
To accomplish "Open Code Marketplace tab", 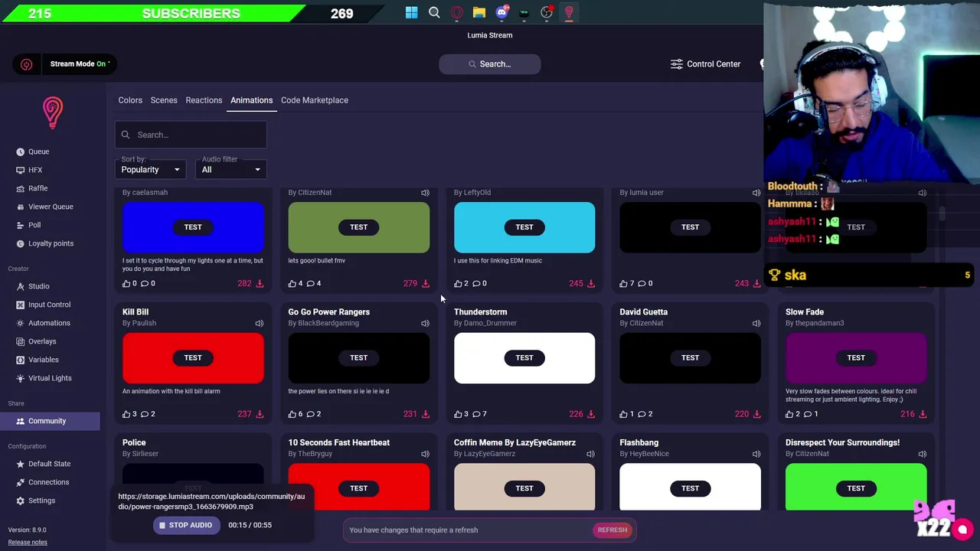I will (315, 100).
